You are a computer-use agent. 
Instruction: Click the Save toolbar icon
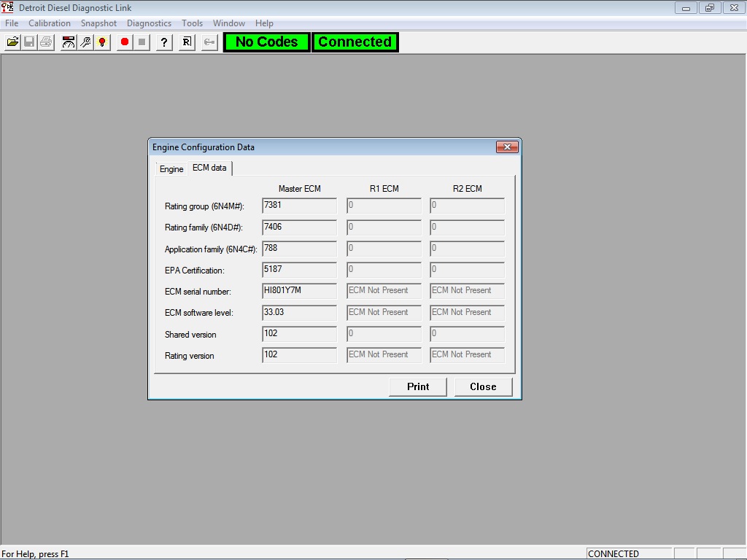[28, 42]
